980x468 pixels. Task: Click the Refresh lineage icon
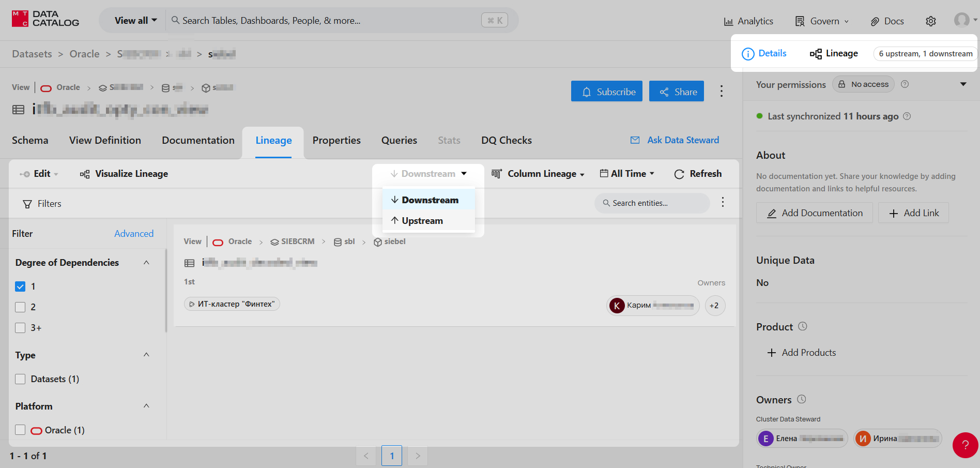coord(679,174)
